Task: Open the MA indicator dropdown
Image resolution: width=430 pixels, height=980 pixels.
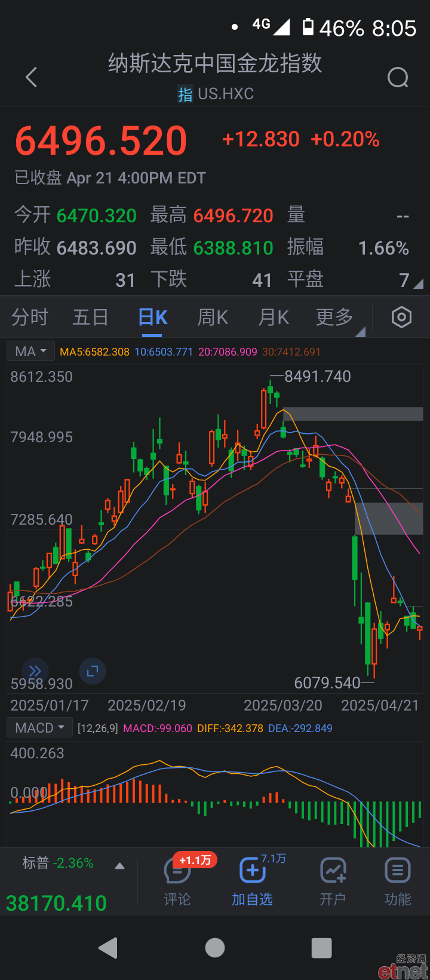Action: (x=30, y=351)
